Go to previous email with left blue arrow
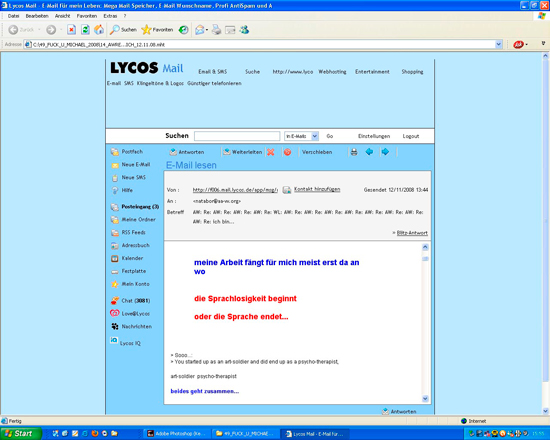 (369, 152)
